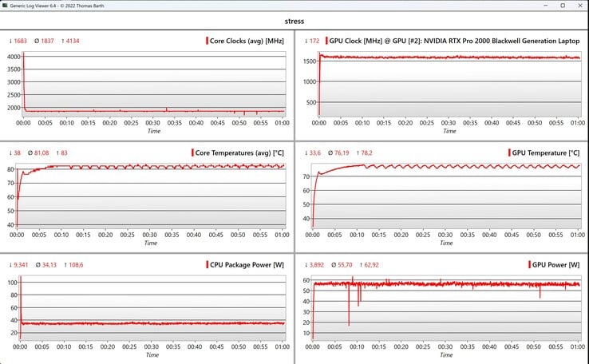Click the Core Clocks average value 1837
The height and width of the screenshot is (364, 589).
click(45, 41)
